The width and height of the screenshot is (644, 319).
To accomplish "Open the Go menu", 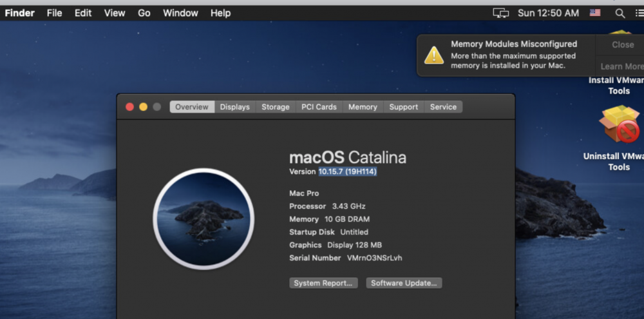I will coord(144,13).
